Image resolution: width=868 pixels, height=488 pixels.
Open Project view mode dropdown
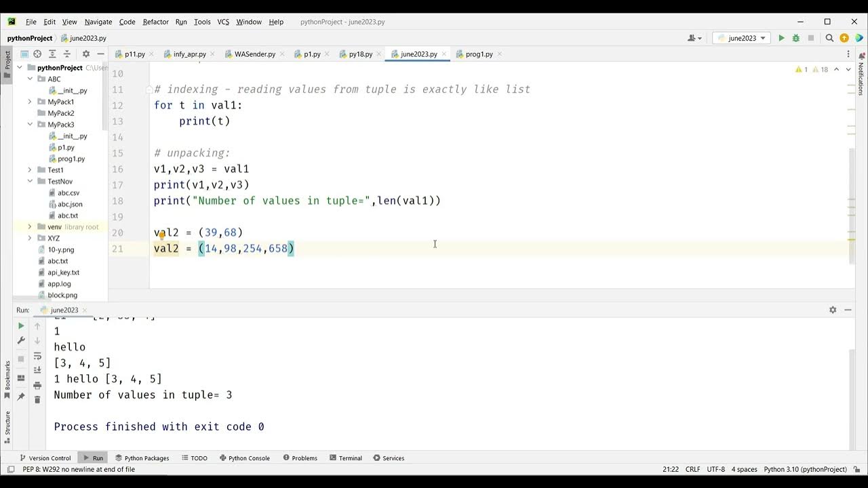pyautogui.click(x=24, y=54)
